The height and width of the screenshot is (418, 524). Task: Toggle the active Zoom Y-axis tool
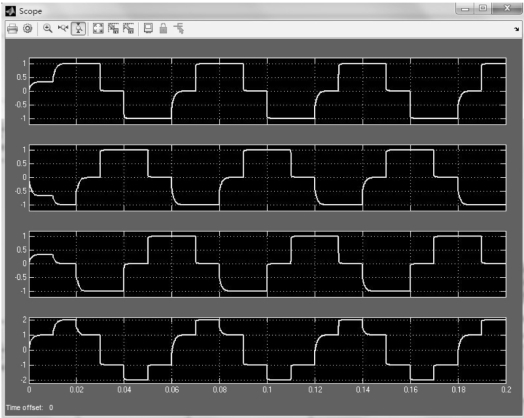[79, 29]
